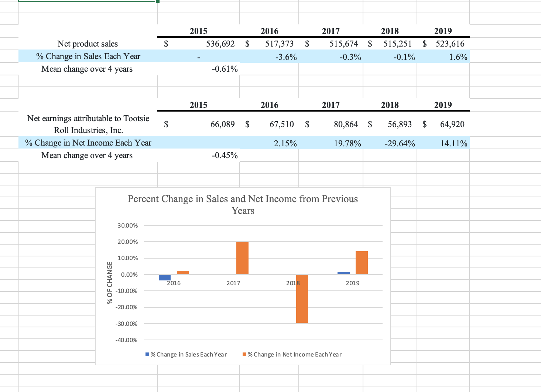
Task: Select the 2019 header in the net earnings table
Action: tap(443, 105)
